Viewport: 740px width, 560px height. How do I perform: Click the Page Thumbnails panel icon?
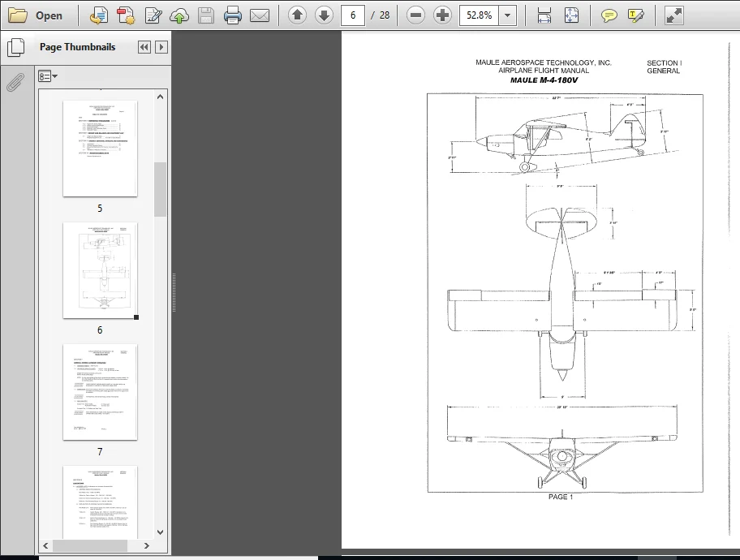[15, 47]
